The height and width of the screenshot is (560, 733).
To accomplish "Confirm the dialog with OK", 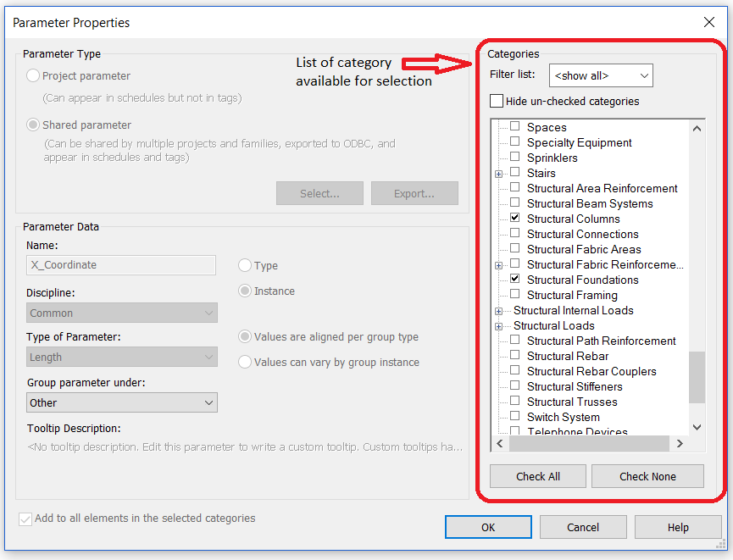I will (x=488, y=527).
